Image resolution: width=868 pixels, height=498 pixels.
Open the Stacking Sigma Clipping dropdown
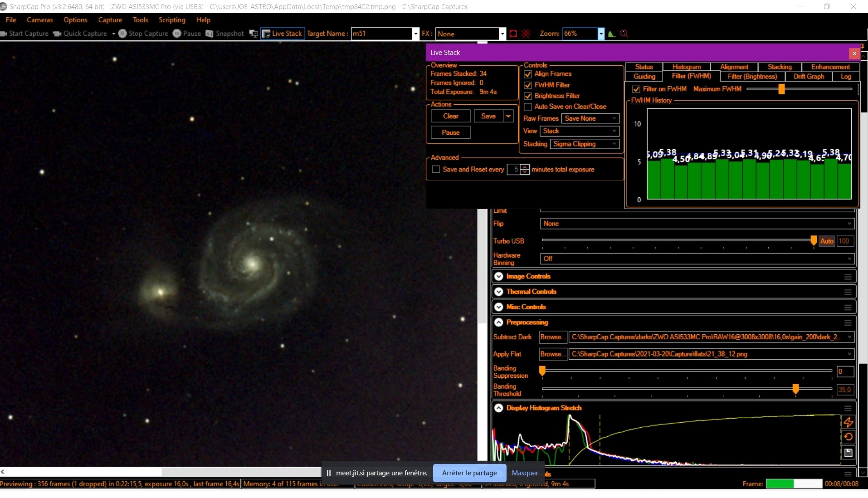pos(585,144)
